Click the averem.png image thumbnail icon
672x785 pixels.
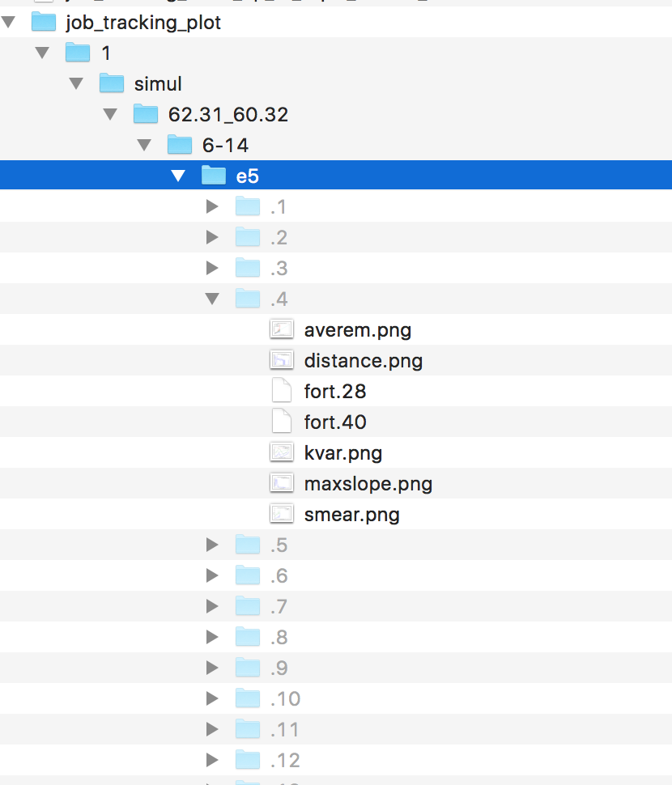point(282,329)
